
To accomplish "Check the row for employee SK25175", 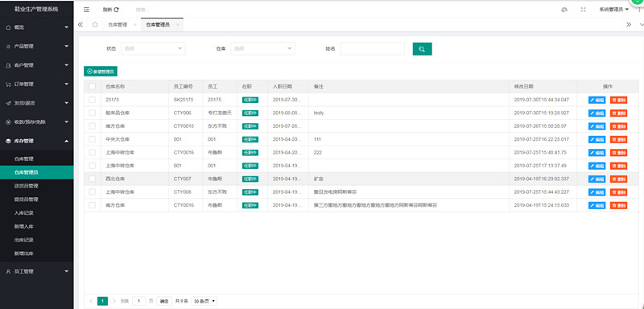I will [92, 100].
